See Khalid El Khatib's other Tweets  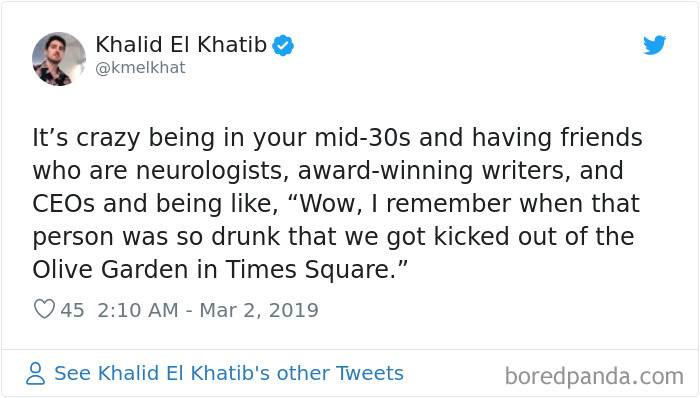(229, 373)
